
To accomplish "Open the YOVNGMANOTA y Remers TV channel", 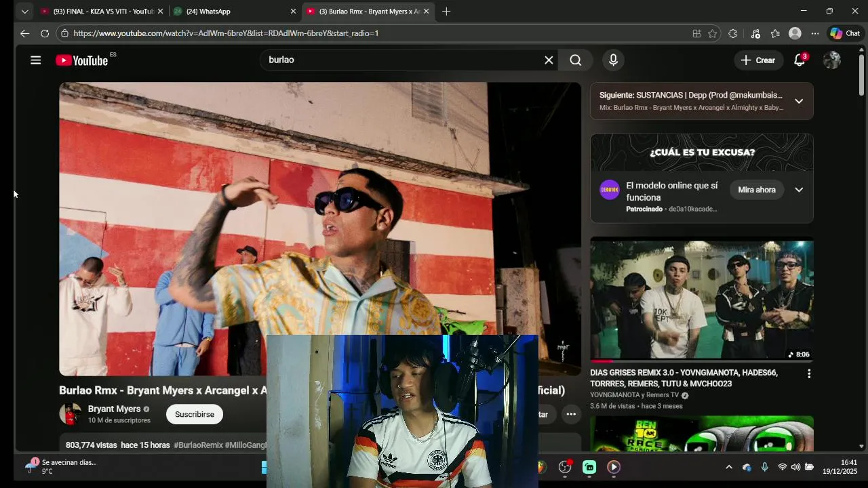I will [x=634, y=395].
